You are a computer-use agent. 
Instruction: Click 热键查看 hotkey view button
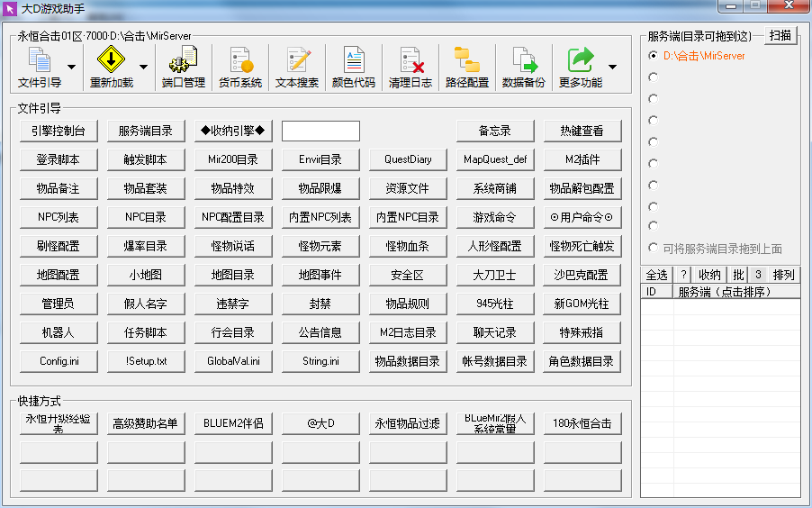coord(582,131)
